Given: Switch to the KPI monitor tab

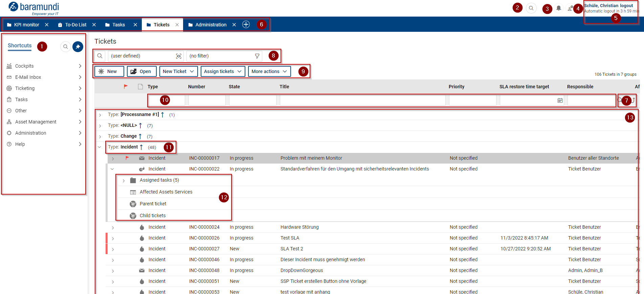Looking at the screenshot, I should coord(26,25).
